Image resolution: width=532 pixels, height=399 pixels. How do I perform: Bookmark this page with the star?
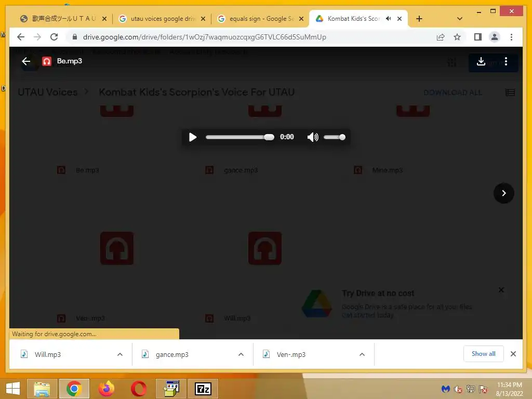457,37
